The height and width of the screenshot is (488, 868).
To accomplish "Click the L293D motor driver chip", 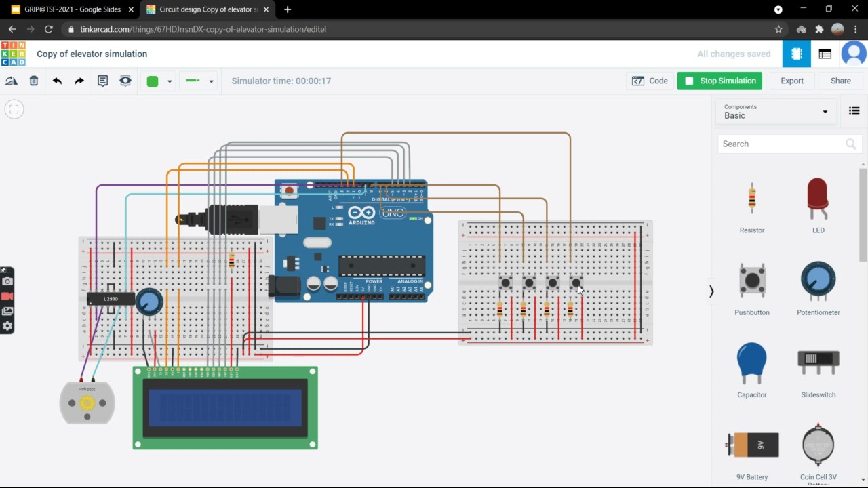I will pyautogui.click(x=111, y=299).
